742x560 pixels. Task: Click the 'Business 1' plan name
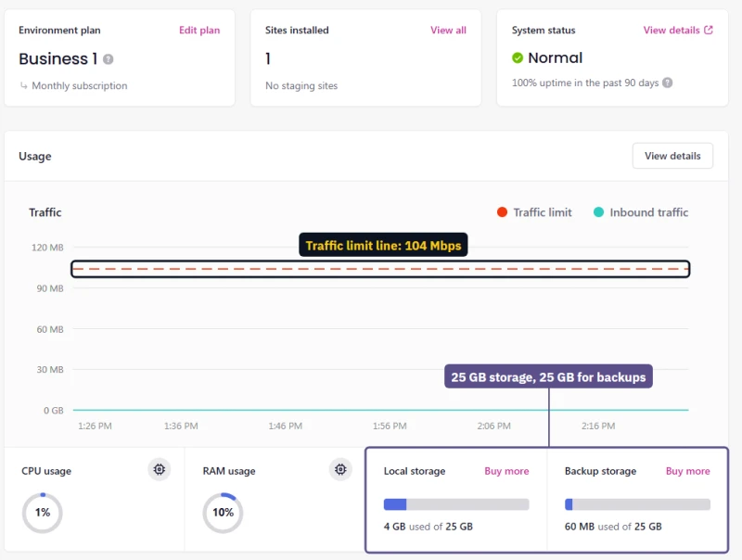point(58,58)
